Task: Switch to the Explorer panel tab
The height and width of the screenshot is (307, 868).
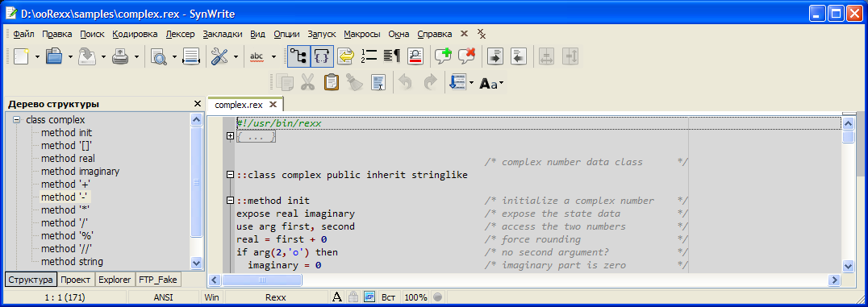Action: pyautogui.click(x=115, y=280)
